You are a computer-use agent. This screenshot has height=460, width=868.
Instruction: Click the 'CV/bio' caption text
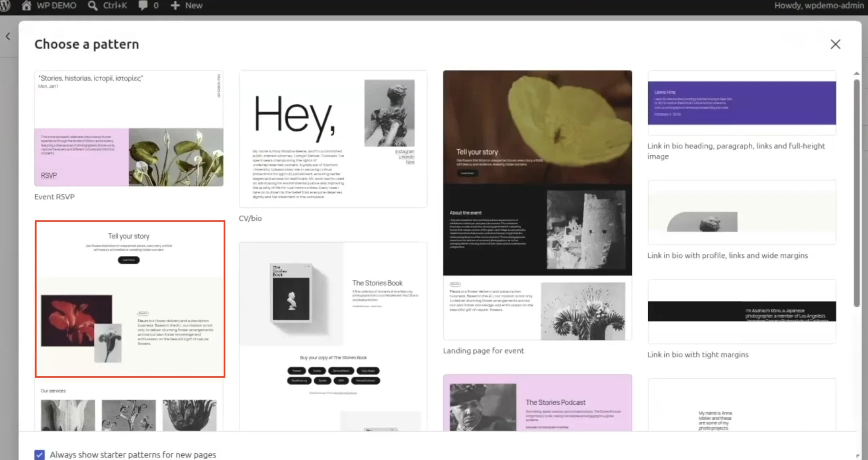pos(250,218)
